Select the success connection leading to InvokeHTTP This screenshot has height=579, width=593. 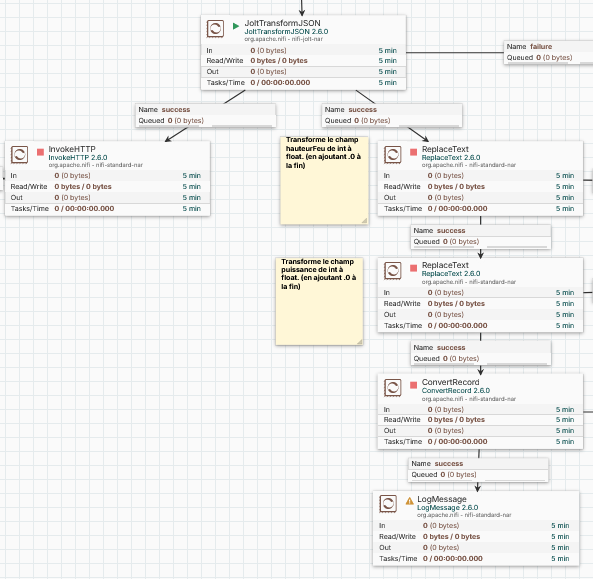coord(206,115)
